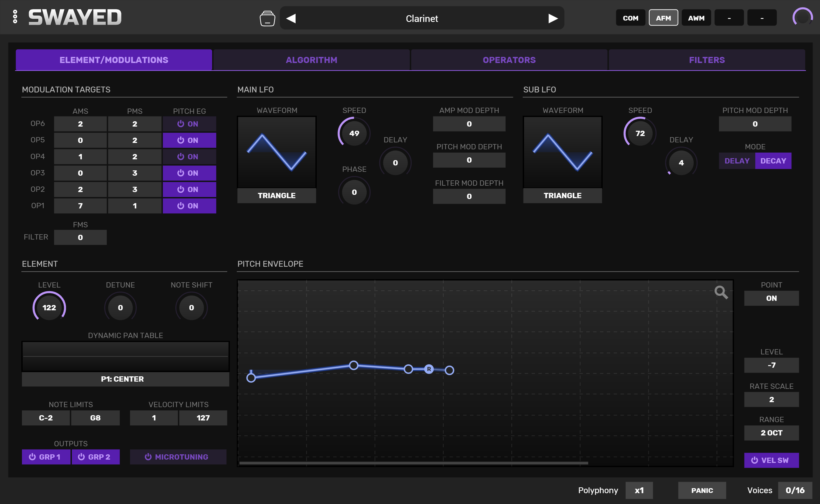Switch to the ALGORITHM tab
Image resolution: width=820 pixels, height=504 pixels.
click(x=311, y=60)
